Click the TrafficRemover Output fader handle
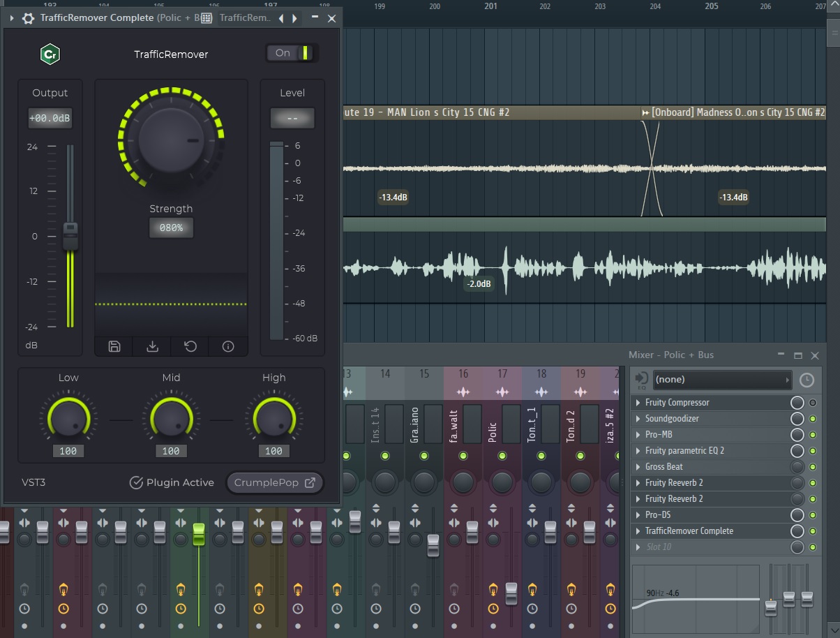The image size is (840, 638). coord(70,237)
